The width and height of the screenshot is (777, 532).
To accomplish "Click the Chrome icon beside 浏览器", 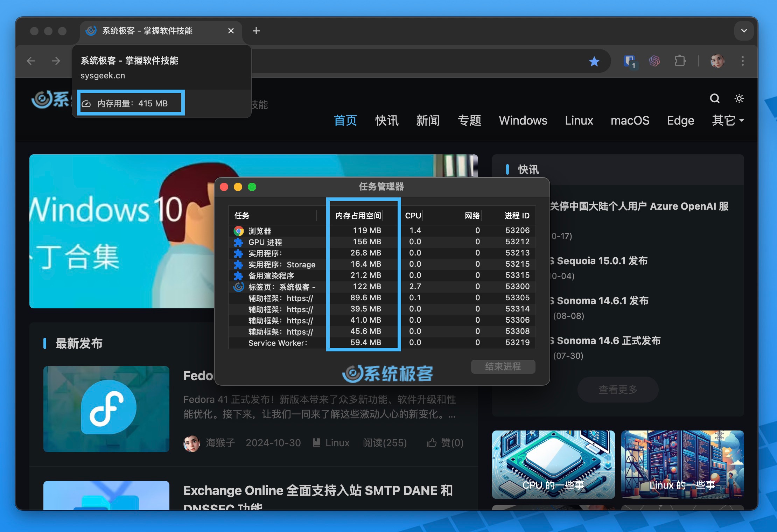I will tap(239, 231).
